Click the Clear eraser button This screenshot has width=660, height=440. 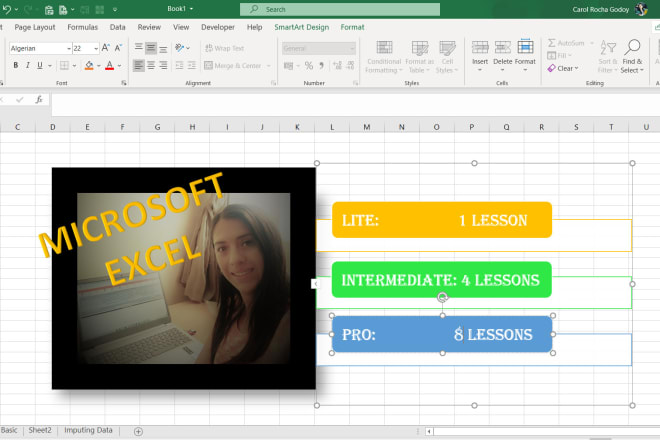pos(563,68)
